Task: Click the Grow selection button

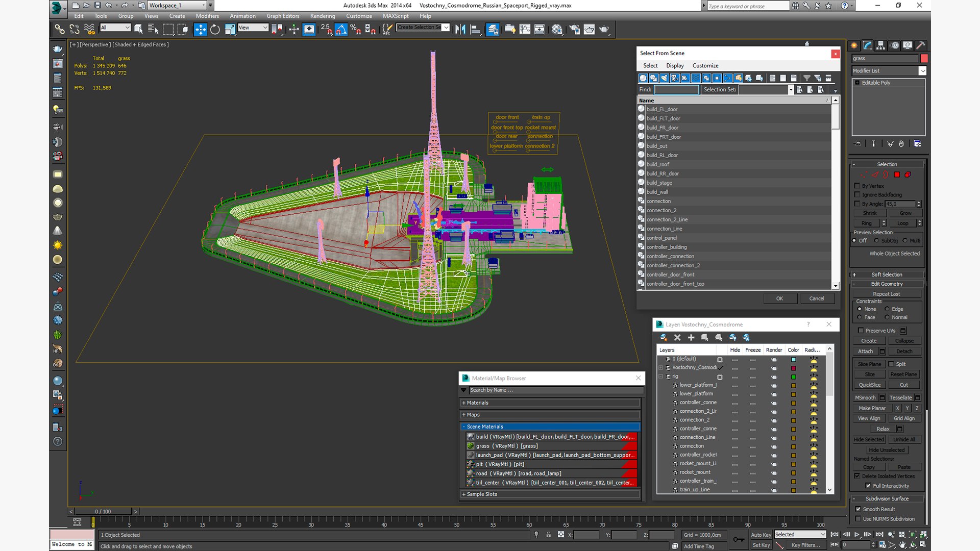Action: pyautogui.click(x=905, y=213)
